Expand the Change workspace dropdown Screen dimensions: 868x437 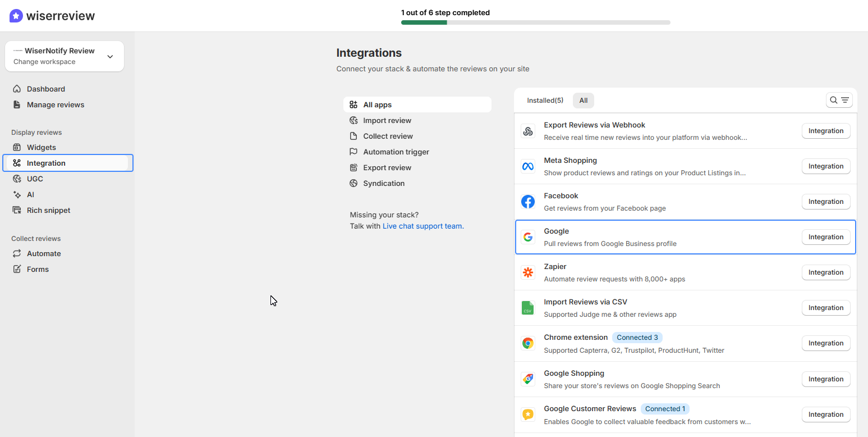[x=110, y=56]
